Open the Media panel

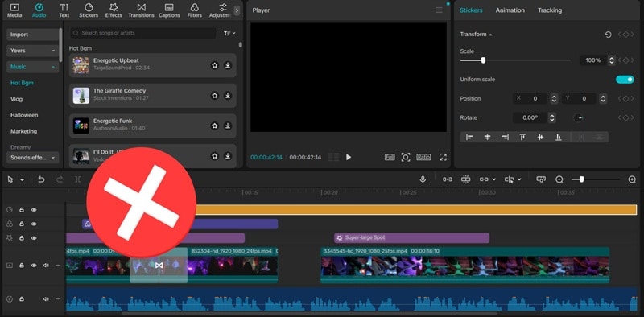pos(14,10)
